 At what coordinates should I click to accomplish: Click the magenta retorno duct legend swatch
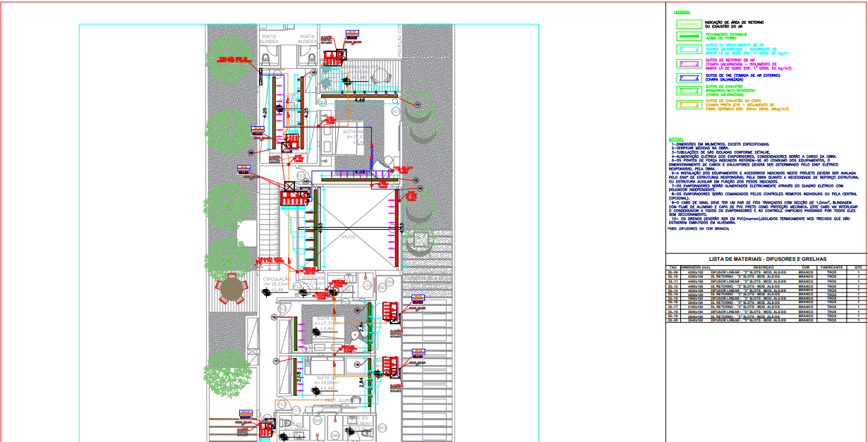[x=687, y=64]
